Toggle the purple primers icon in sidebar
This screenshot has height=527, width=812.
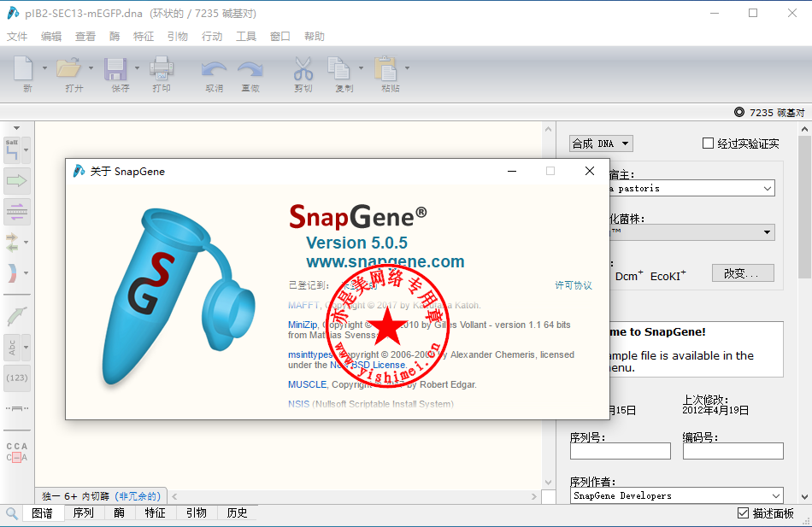pyautogui.click(x=16, y=212)
